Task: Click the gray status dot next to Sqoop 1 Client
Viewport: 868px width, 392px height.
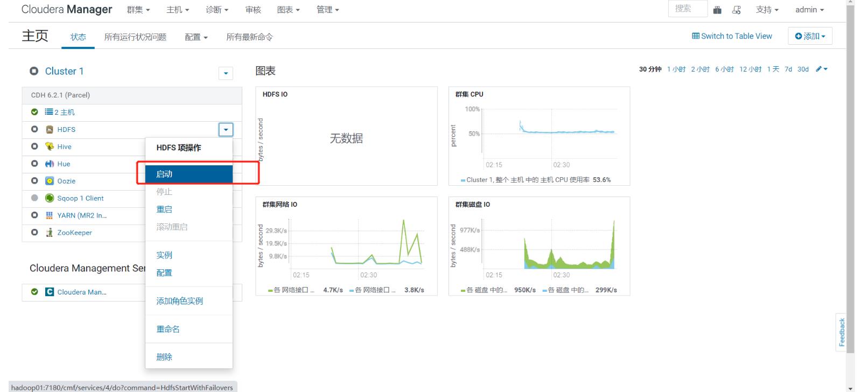Action: (x=34, y=198)
